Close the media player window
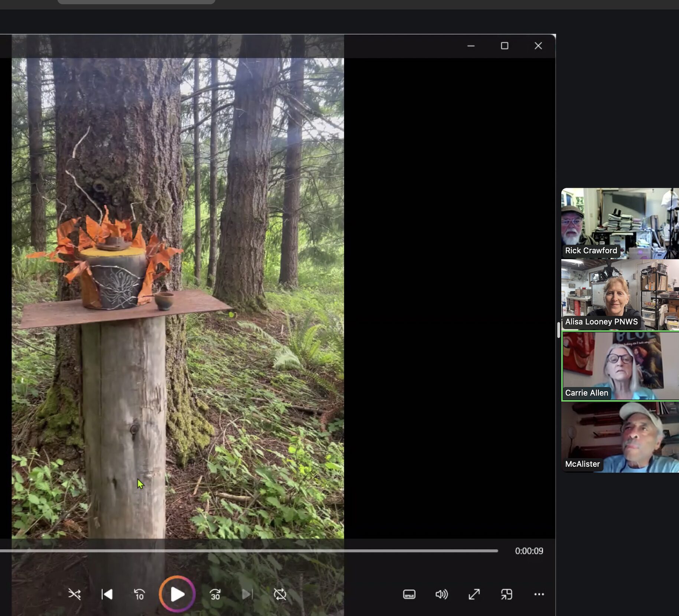This screenshot has width=679, height=616. [x=538, y=46]
